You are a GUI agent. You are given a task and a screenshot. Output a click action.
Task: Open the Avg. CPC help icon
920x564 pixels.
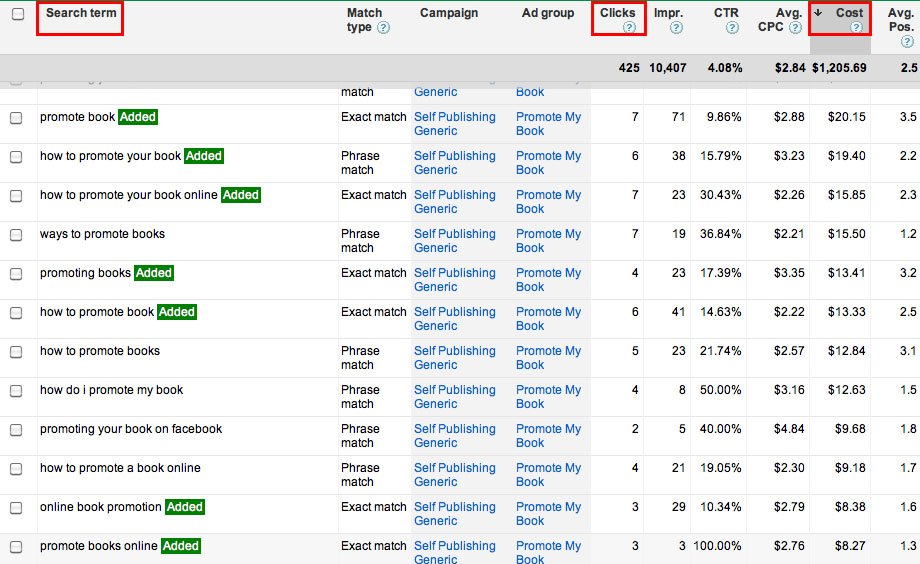click(795, 28)
